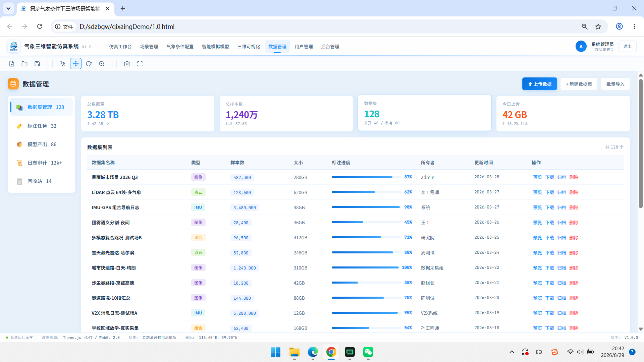The image size is (644, 362).
Task: Select 标注任务 in the sidebar
Action: click(42, 126)
